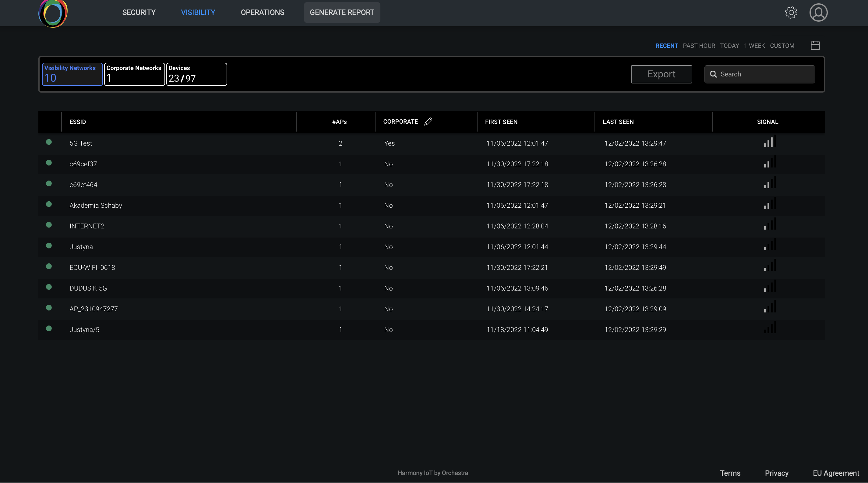Click the signal bars for DUDUSIK 5G

tap(770, 286)
